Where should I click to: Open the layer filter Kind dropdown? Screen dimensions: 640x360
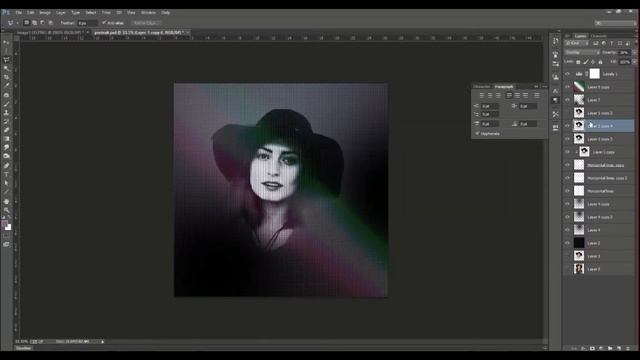(577, 43)
